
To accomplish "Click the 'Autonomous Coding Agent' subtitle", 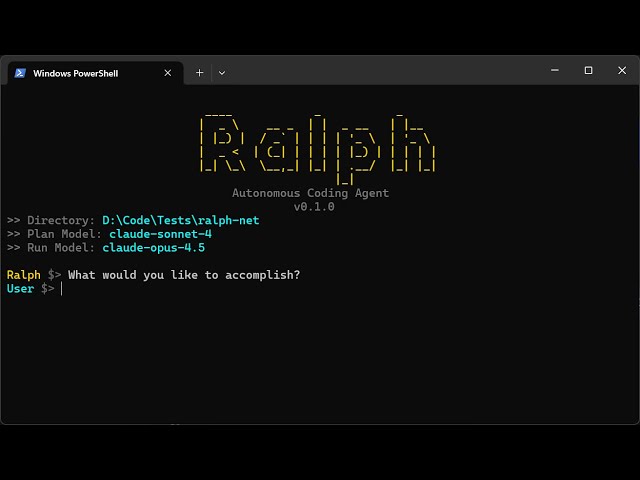I will coord(311,193).
